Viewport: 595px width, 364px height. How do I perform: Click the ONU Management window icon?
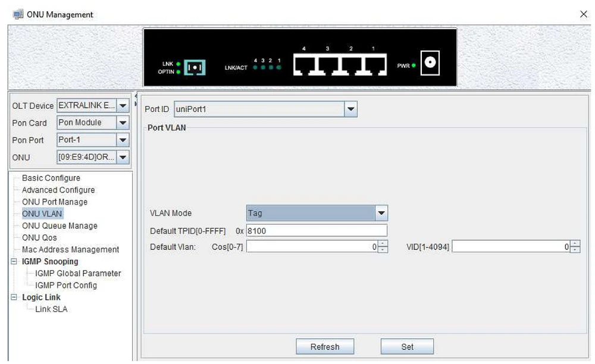17,14
